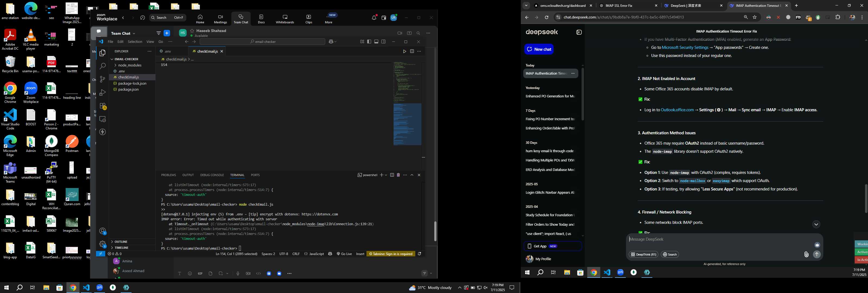Start video call with Haseeb Shahzad
868x293 pixels.
click(x=400, y=33)
